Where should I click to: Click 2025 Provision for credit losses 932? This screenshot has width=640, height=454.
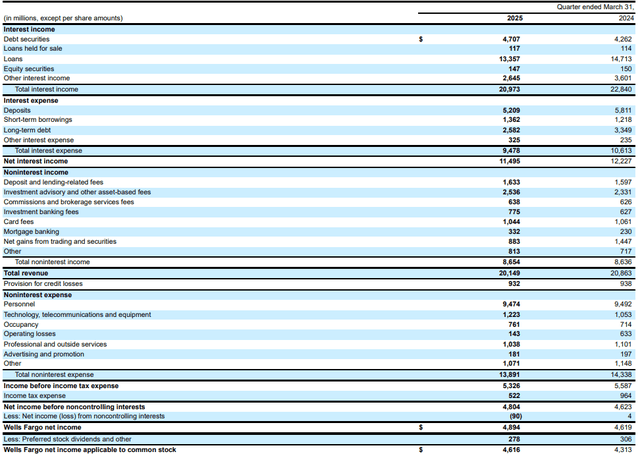tap(514, 283)
